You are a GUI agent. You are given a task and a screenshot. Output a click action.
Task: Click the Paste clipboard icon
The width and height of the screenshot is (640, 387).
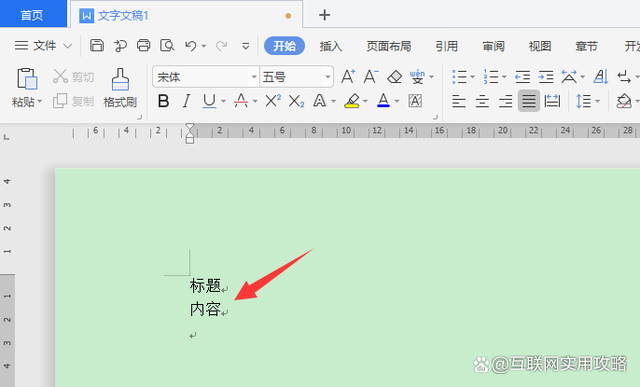point(27,78)
